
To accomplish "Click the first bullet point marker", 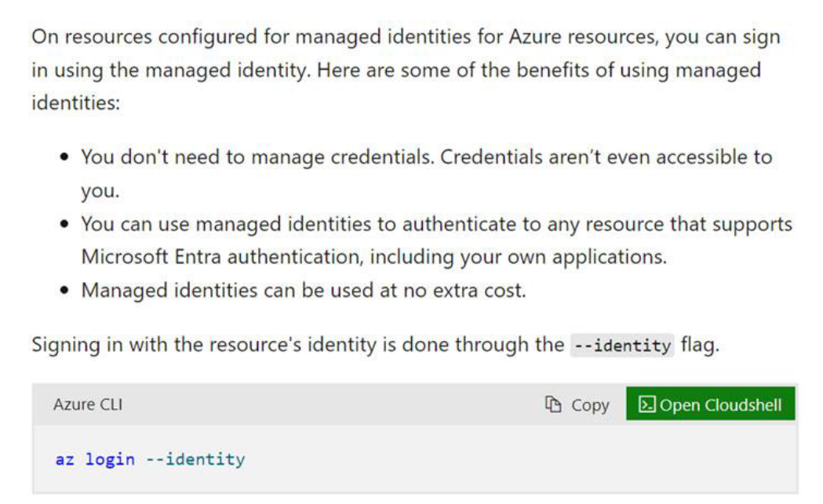I will (66, 158).
